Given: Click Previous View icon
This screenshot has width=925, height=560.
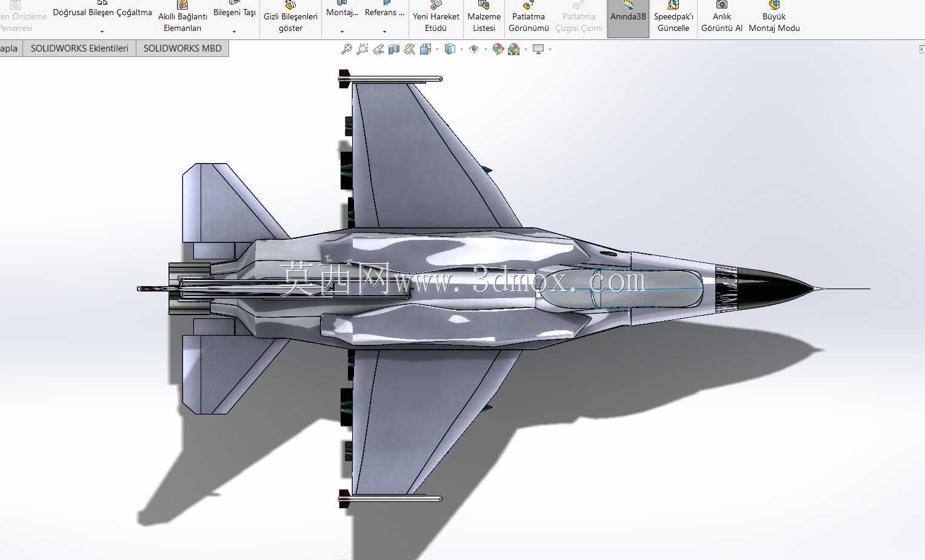Looking at the screenshot, I should click(378, 49).
